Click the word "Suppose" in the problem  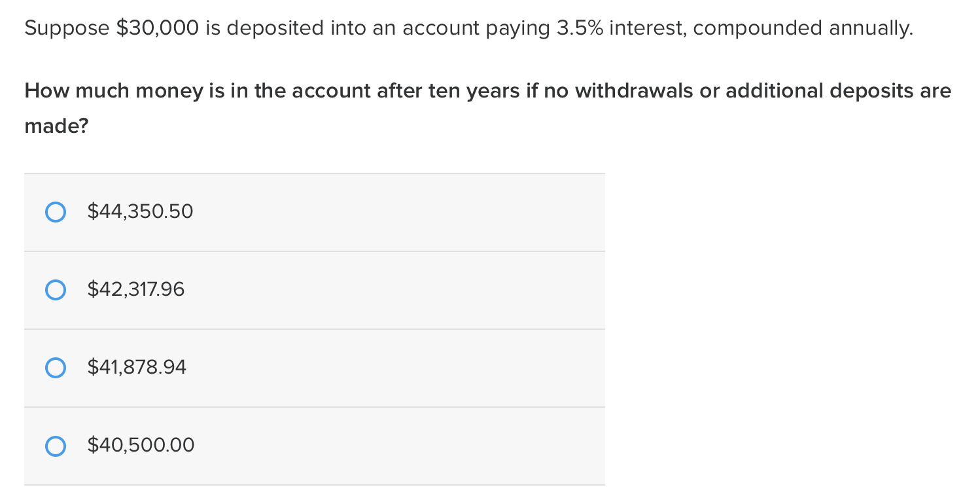pyautogui.click(x=67, y=29)
